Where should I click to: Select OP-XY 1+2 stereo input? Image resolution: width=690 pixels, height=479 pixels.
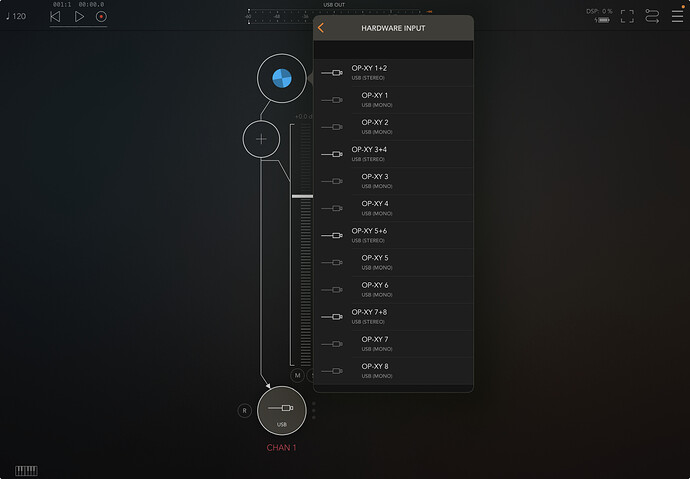pos(393,73)
